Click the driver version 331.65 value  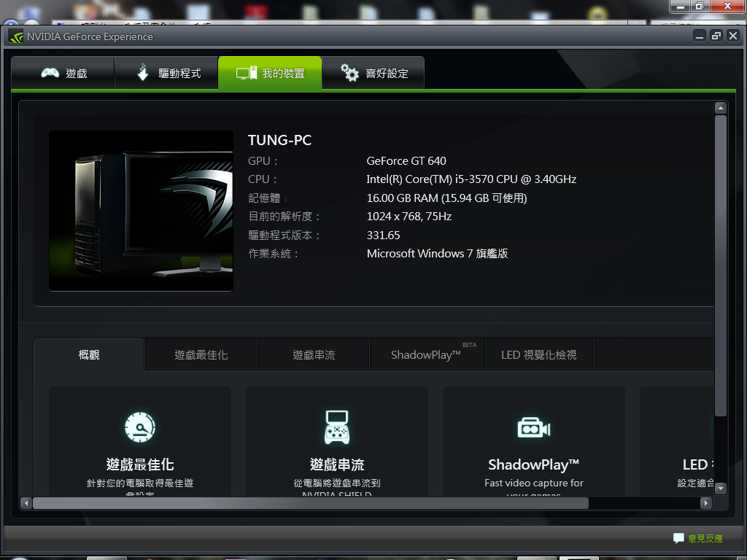pyautogui.click(x=383, y=236)
